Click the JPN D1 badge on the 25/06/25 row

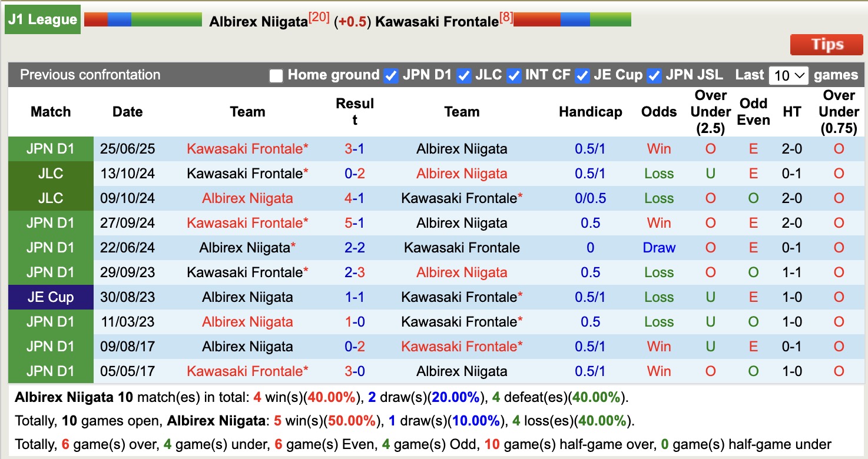(x=50, y=148)
